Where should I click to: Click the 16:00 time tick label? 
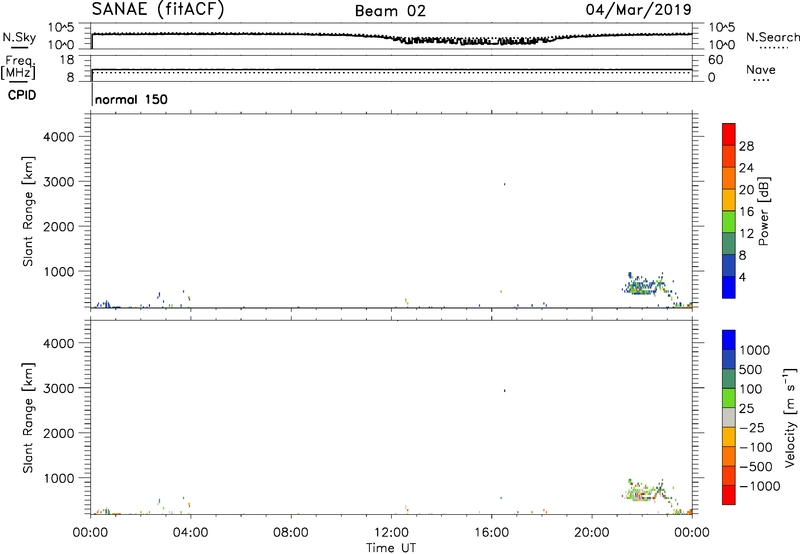491,533
